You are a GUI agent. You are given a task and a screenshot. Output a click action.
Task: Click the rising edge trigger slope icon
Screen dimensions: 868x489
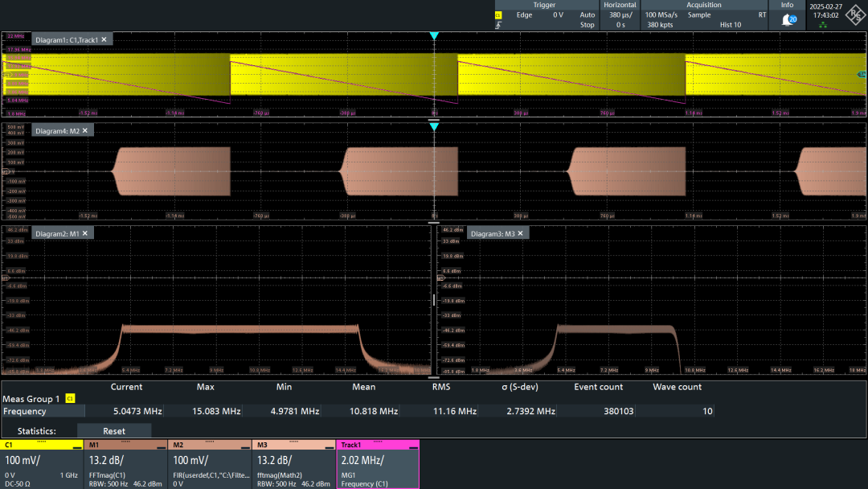coord(498,26)
